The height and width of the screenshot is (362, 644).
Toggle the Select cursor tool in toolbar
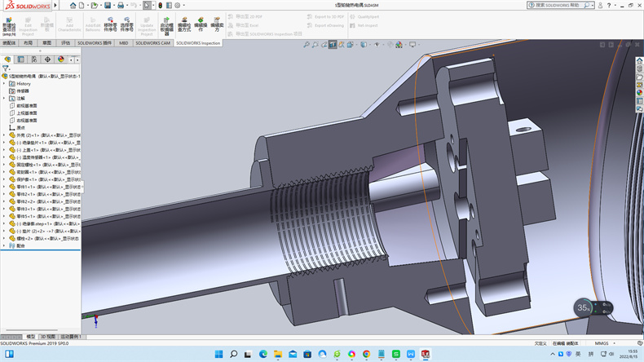[x=148, y=5]
